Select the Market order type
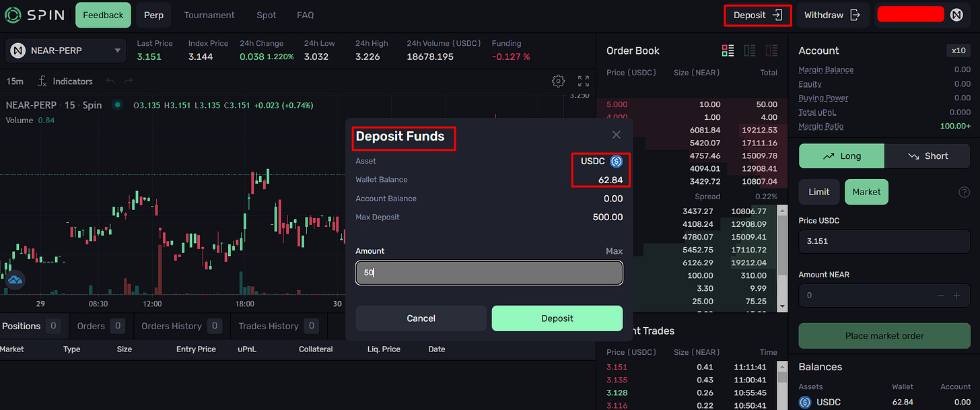The height and width of the screenshot is (410, 980). (866, 191)
